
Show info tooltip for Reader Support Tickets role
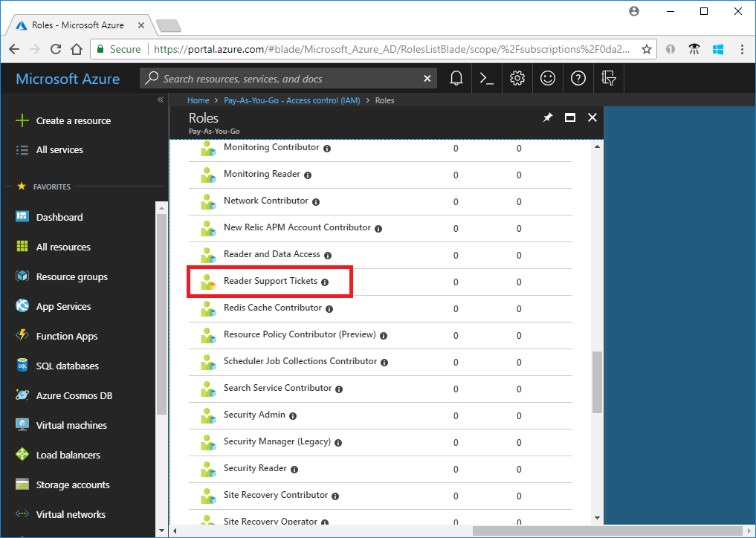325,282
